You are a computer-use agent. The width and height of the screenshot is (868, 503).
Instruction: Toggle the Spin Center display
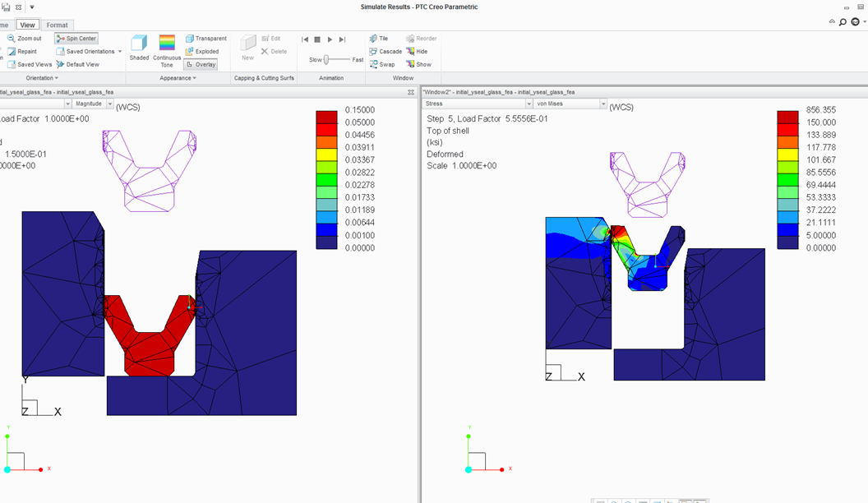[76, 38]
